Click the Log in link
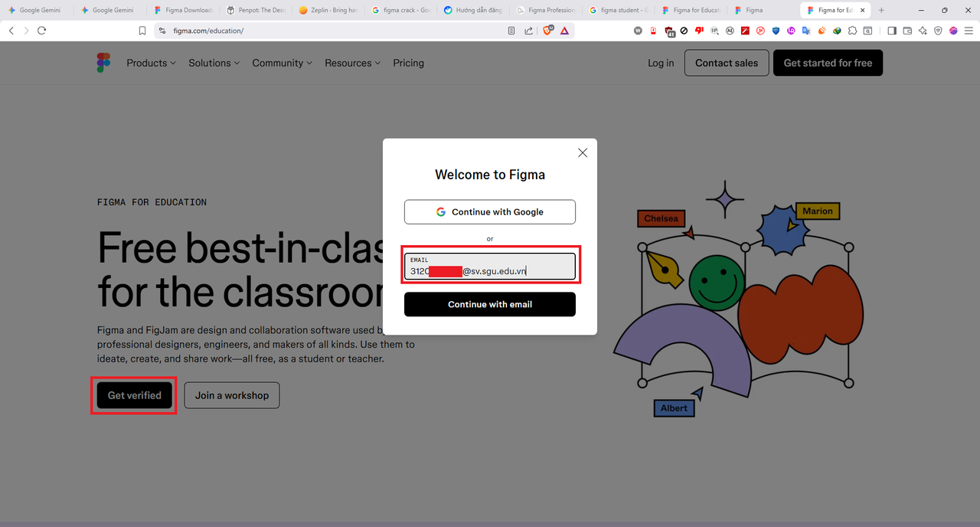The image size is (980, 527). pos(661,63)
